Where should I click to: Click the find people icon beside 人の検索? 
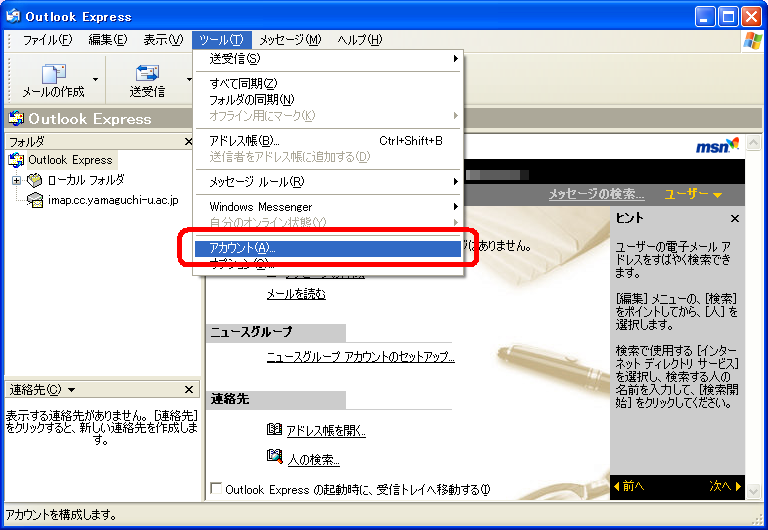(x=274, y=457)
